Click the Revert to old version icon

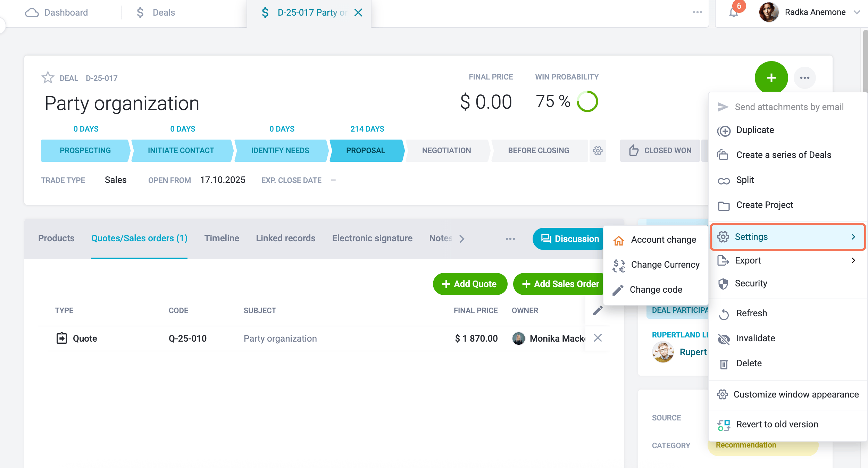[x=724, y=425]
